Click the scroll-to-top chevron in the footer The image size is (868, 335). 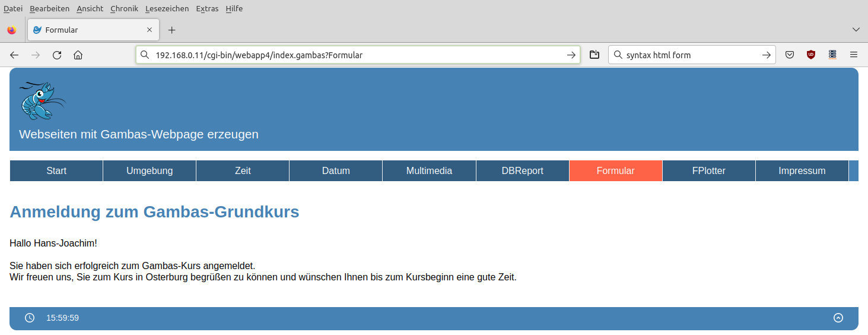pos(838,318)
